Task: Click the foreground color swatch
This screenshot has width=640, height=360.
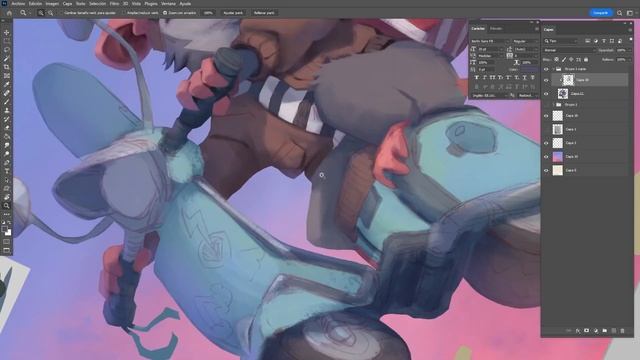Action: pos(4,229)
